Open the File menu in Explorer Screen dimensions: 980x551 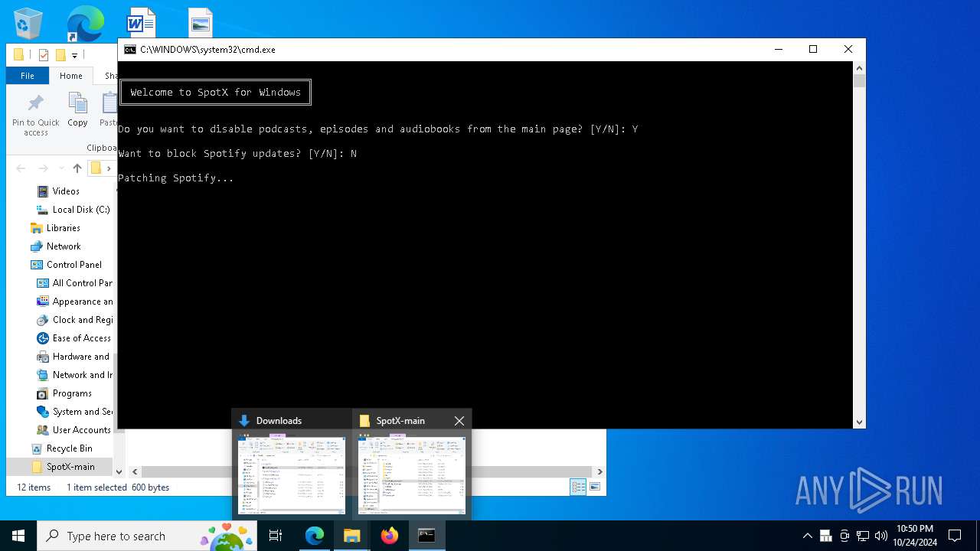pyautogui.click(x=28, y=76)
